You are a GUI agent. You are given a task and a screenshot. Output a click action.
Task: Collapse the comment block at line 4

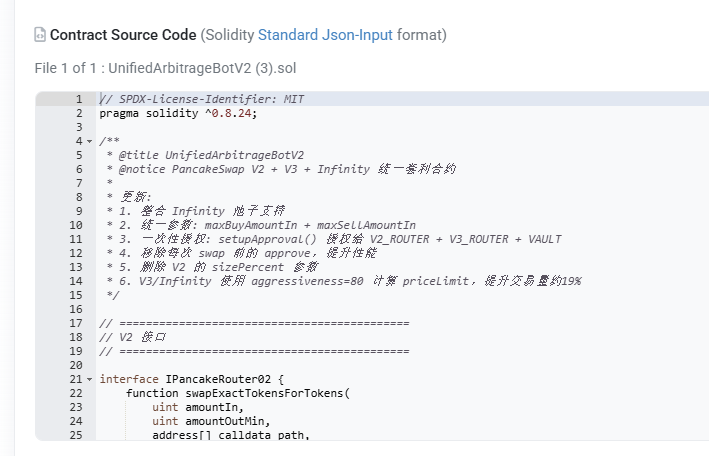[x=90, y=141]
